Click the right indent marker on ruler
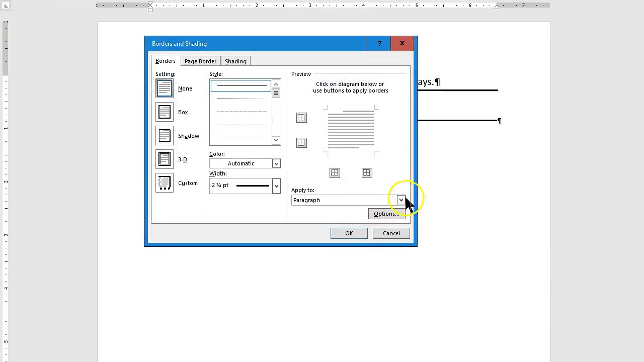Screen dimensions: 644x362 pos(497,7)
